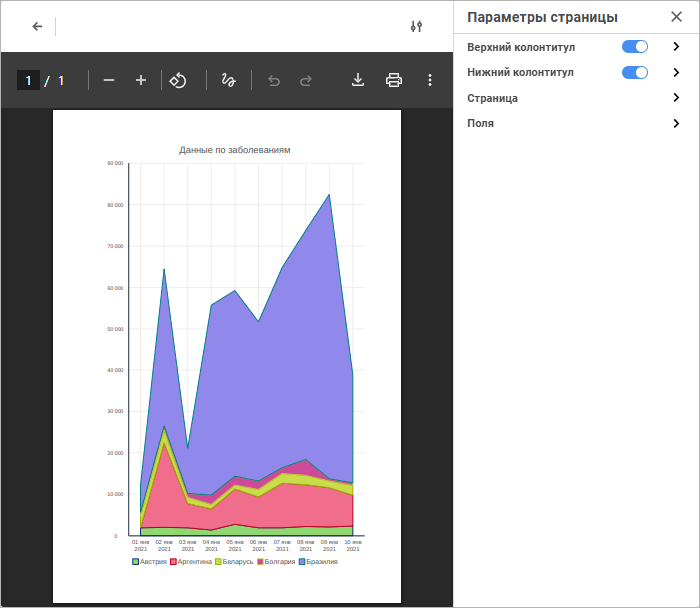Image resolution: width=700 pixels, height=608 pixels.
Task: Expand Верхний колонтитул settings chevron
Action: (x=676, y=47)
